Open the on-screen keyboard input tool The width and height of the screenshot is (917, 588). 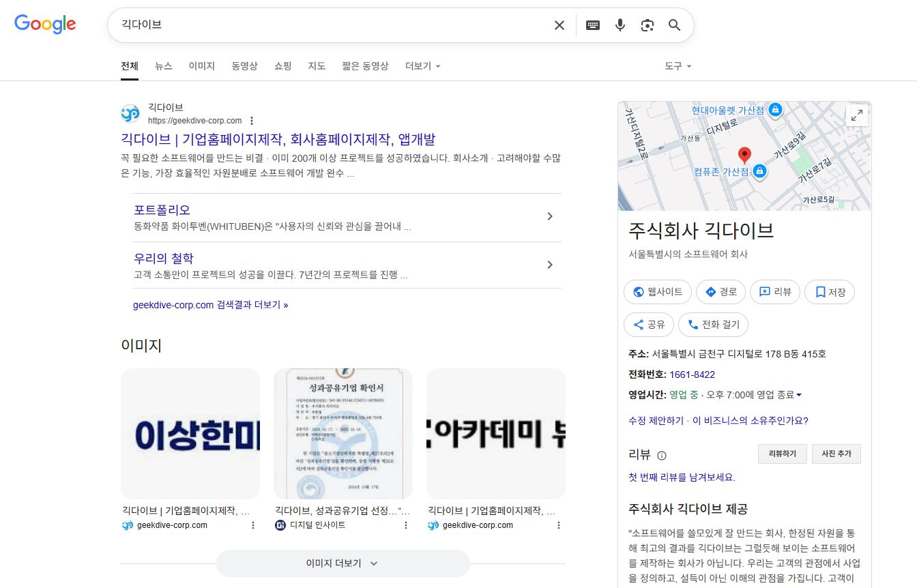tap(593, 25)
